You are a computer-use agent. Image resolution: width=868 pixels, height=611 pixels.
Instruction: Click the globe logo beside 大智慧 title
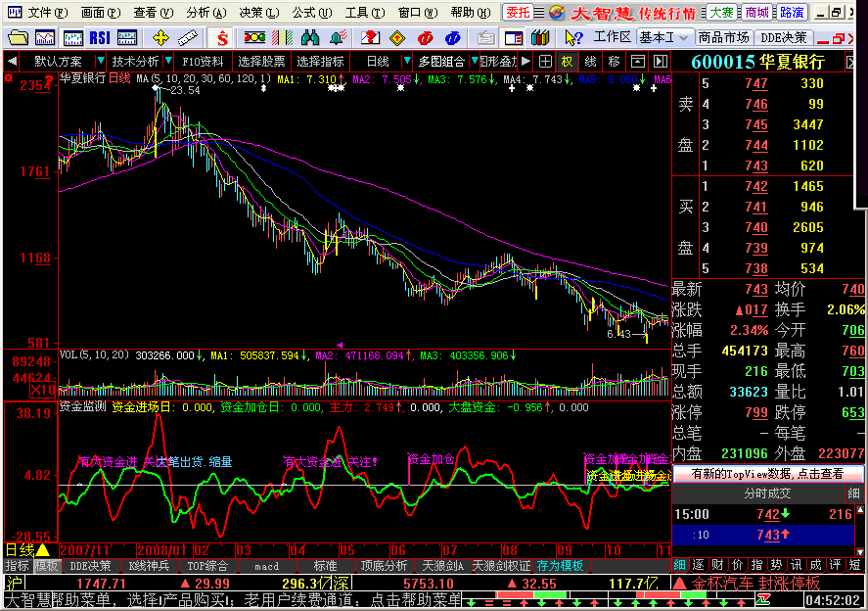[557, 12]
